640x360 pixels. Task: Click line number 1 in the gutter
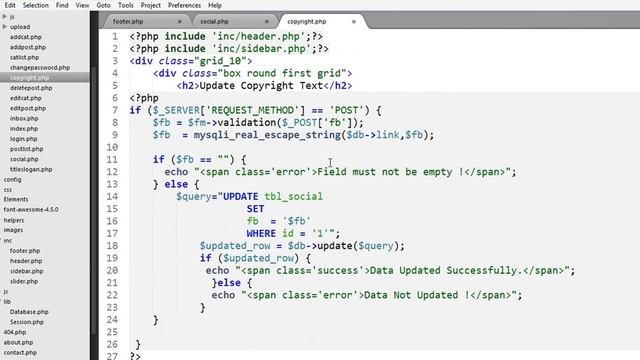pos(115,36)
